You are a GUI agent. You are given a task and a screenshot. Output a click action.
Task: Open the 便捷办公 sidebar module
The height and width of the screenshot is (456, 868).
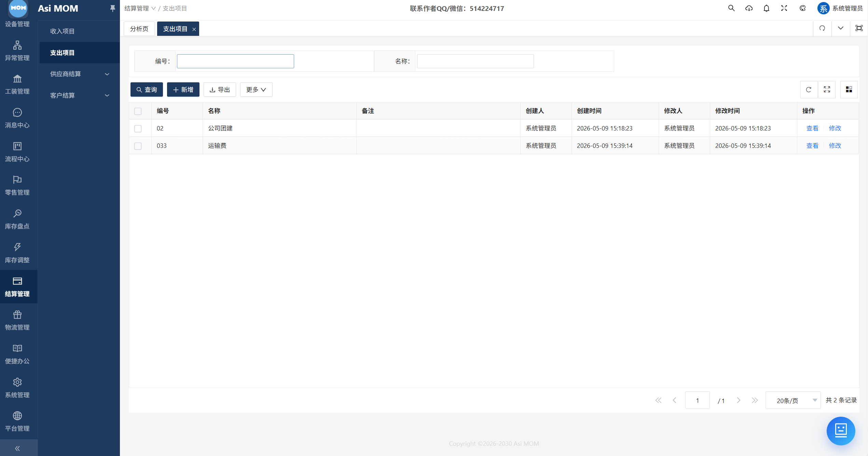tap(17, 354)
